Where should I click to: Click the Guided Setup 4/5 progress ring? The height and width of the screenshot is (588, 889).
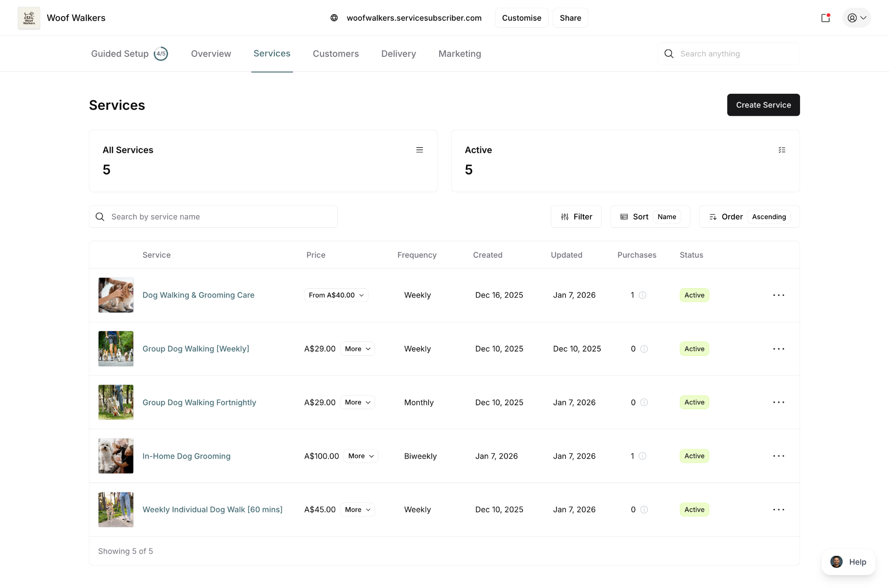tap(161, 54)
